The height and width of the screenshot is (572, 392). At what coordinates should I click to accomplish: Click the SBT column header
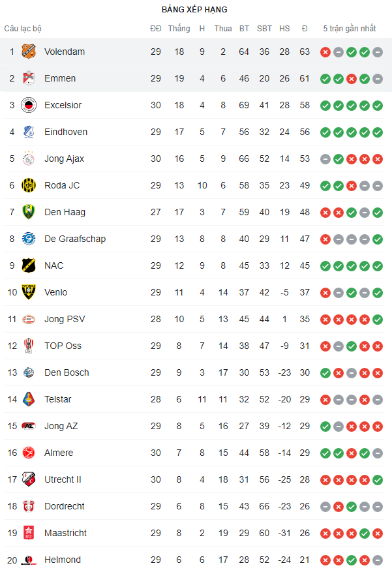click(x=264, y=29)
